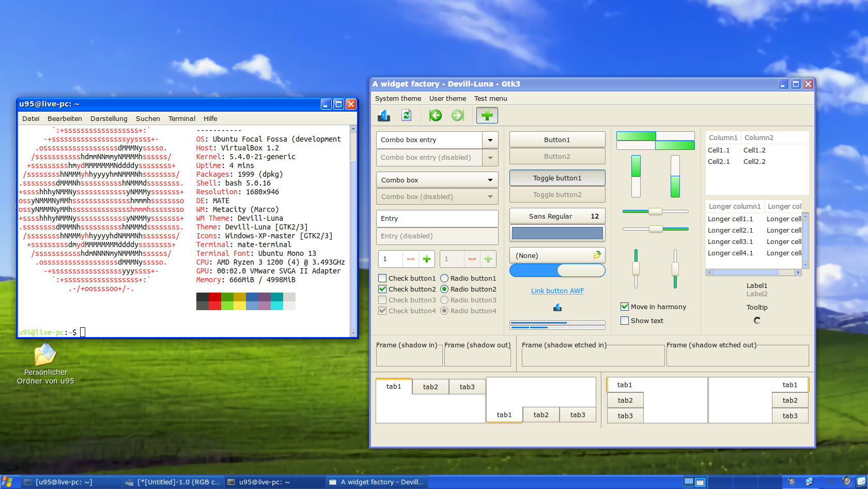The height and width of the screenshot is (489, 868).
Task: Flip the blue on/off switch
Action: pos(557,270)
